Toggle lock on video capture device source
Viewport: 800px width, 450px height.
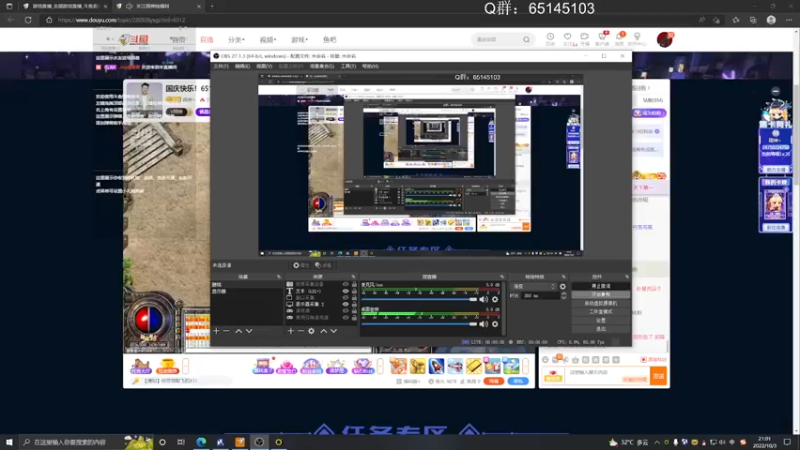point(354,284)
